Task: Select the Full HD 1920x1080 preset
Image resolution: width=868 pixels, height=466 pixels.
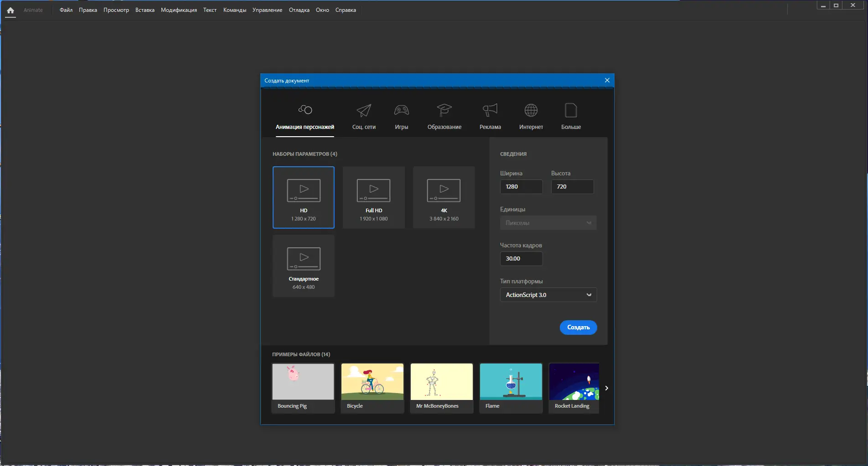Action: (373, 197)
